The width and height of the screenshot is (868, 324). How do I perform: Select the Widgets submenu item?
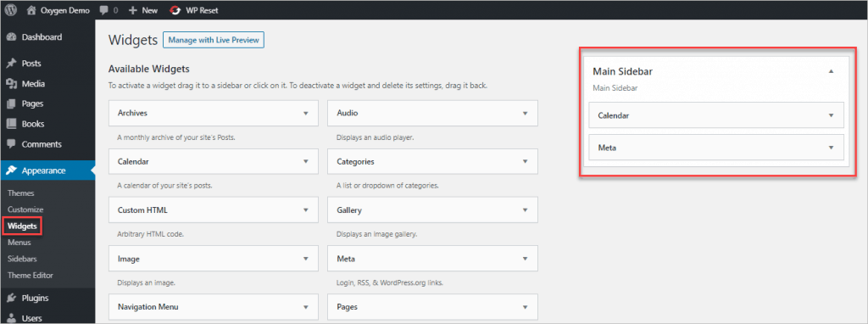(x=23, y=226)
